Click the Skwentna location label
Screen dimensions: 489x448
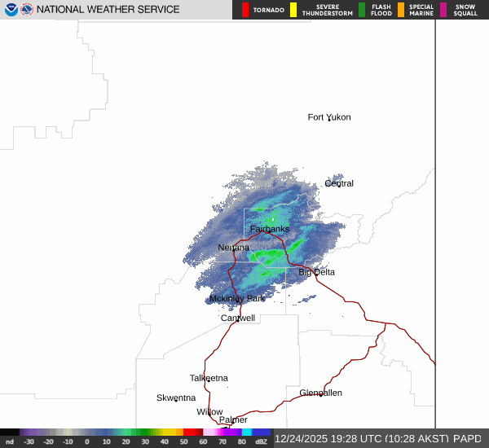click(x=176, y=397)
